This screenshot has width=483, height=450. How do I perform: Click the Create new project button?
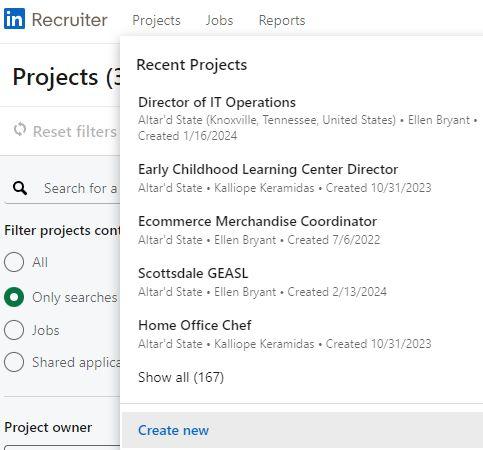tap(303, 430)
